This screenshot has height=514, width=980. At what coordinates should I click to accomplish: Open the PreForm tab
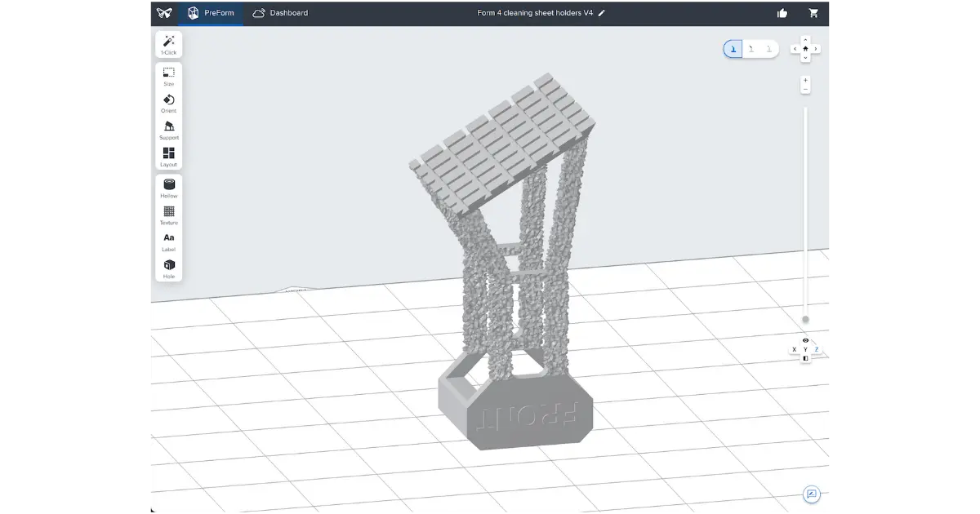211,13
